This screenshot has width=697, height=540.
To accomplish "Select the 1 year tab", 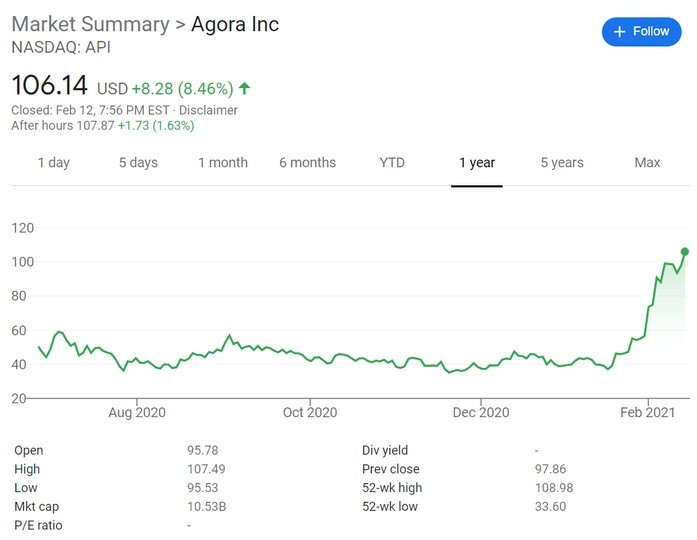I will pos(477,163).
